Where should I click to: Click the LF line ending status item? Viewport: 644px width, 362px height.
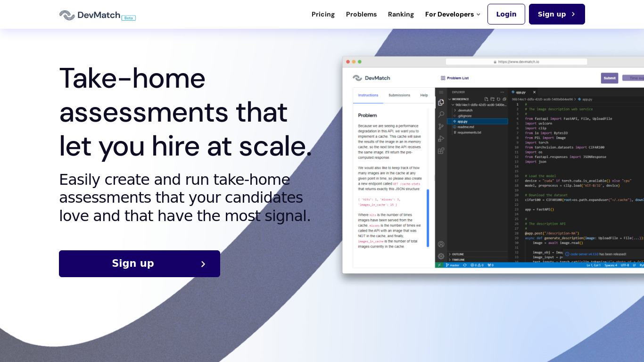click(634, 265)
